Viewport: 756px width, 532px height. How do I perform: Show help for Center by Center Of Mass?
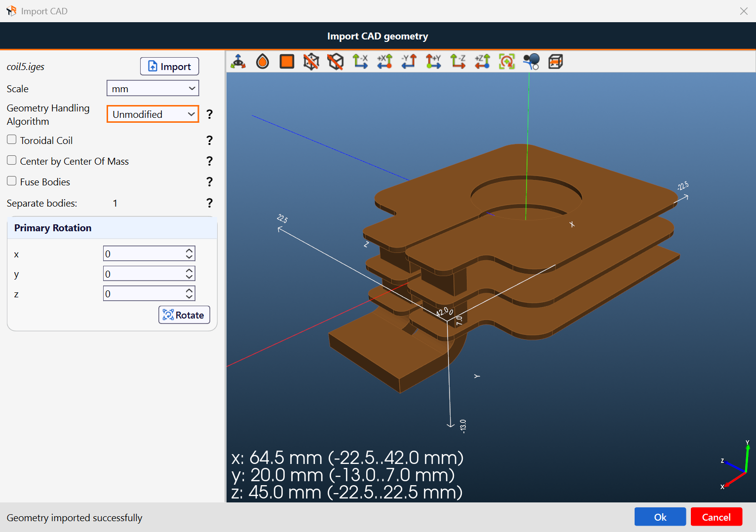pos(210,161)
